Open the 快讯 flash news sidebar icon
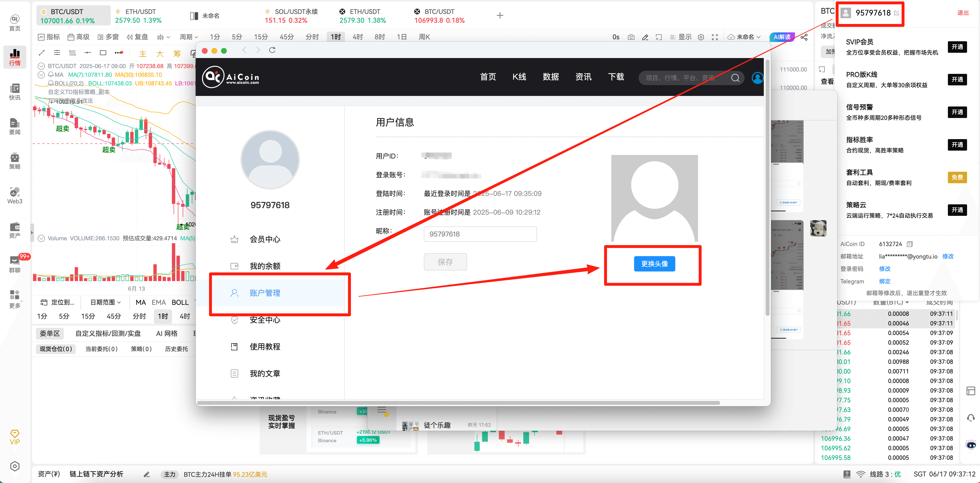The height and width of the screenshot is (483, 980). [14, 92]
